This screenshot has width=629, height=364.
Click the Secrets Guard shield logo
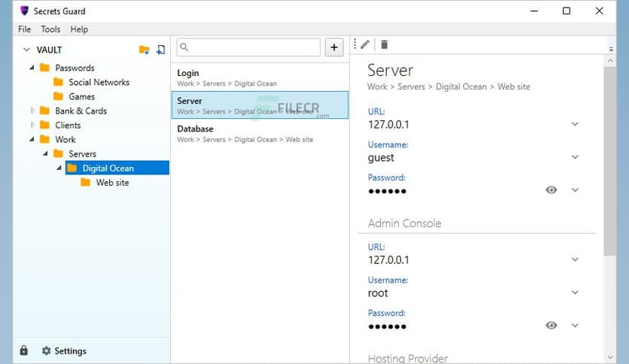click(x=24, y=11)
